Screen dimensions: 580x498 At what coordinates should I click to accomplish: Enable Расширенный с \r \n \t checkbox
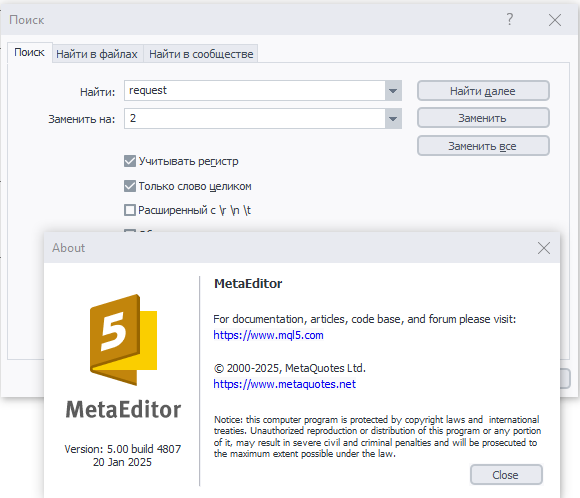[x=130, y=210]
